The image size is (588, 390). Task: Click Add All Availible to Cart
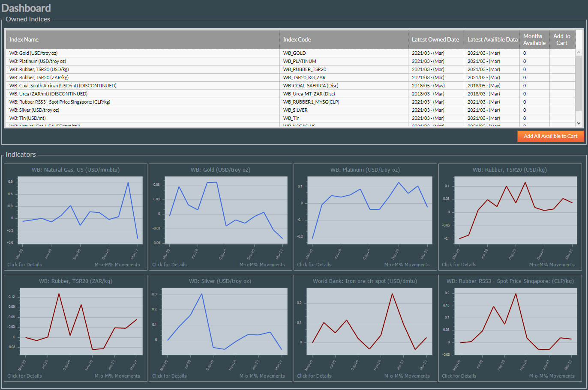550,136
